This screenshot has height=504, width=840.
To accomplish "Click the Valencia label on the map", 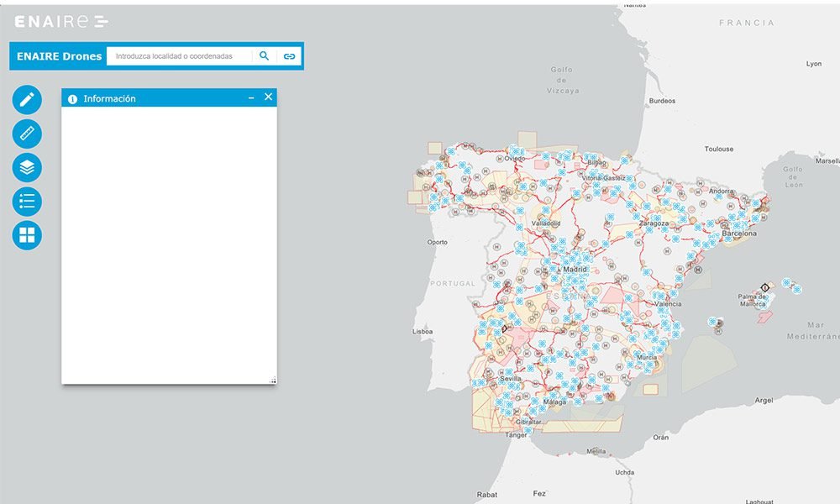I will (669, 304).
